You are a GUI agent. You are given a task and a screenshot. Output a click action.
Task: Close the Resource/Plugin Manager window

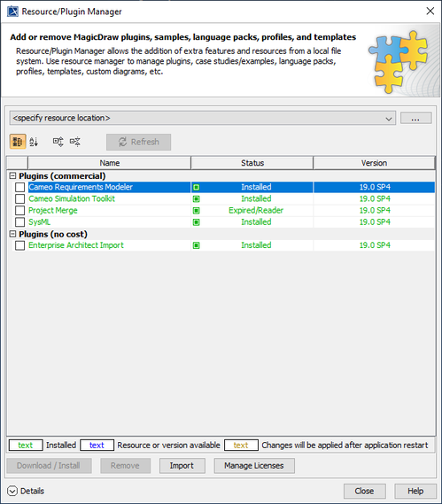click(430, 12)
